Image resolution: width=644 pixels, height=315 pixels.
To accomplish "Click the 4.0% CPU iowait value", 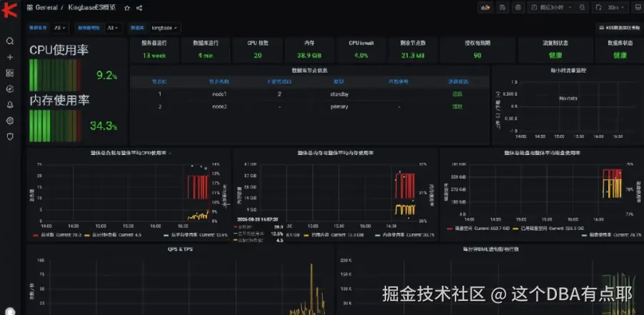I will tap(361, 56).
